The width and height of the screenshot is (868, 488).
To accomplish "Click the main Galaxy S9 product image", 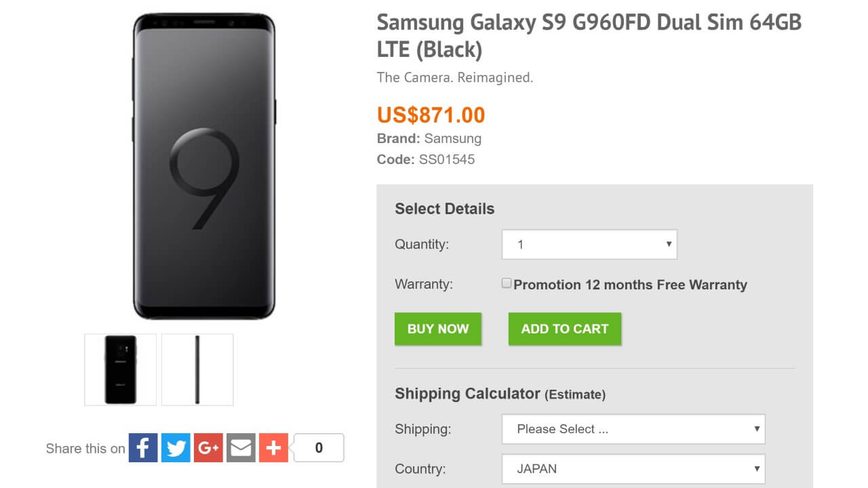I will [204, 166].
